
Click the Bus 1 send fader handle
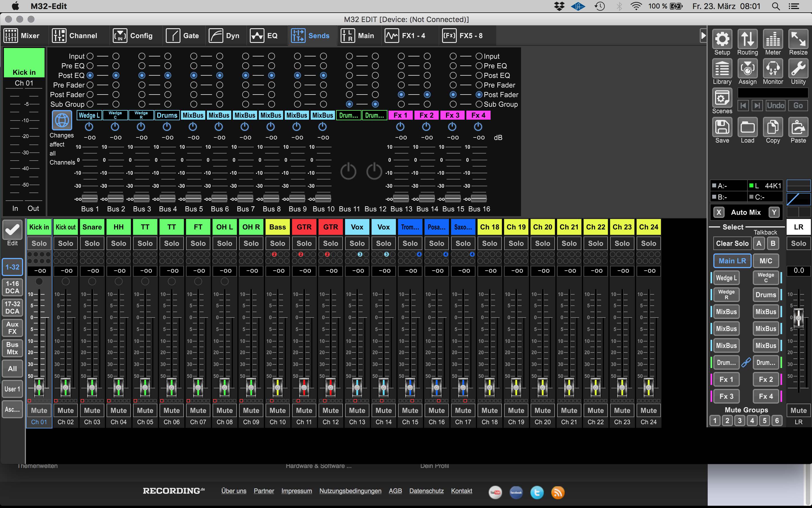[x=90, y=199]
